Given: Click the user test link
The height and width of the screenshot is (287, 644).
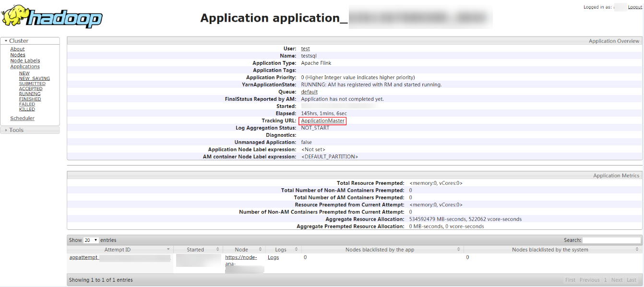Looking at the screenshot, I should pyautogui.click(x=305, y=48).
